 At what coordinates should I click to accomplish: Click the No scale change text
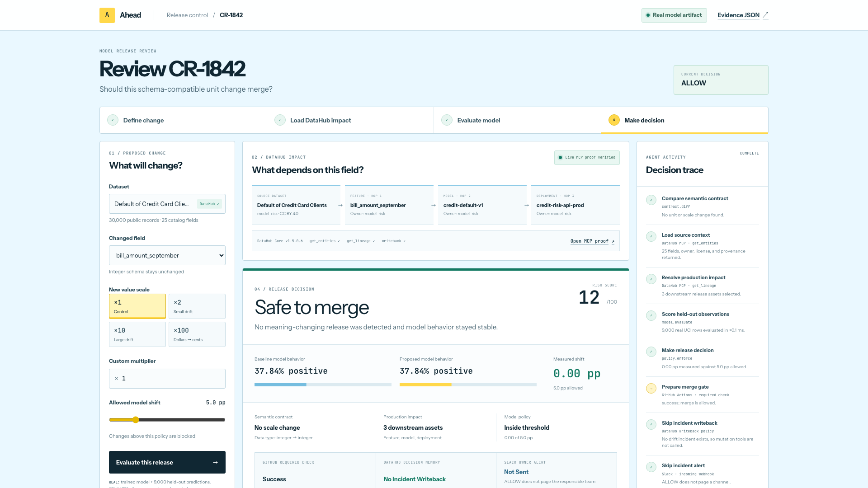(277, 427)
